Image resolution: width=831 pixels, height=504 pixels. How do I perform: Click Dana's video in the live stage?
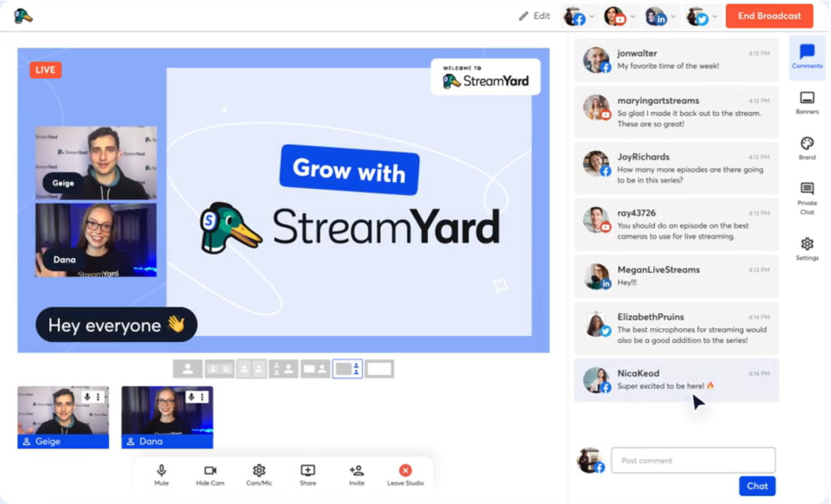[96, 240]
